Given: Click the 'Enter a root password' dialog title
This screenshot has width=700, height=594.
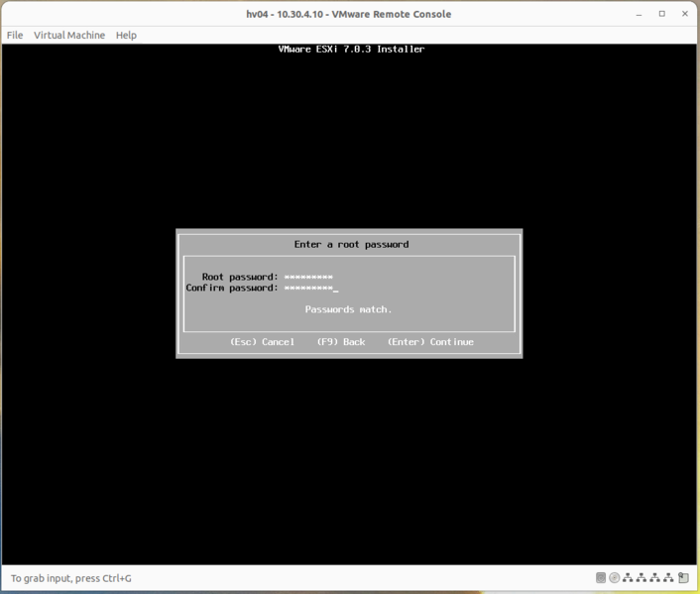Looking at the screenshot, I should [x=351, y=245].
